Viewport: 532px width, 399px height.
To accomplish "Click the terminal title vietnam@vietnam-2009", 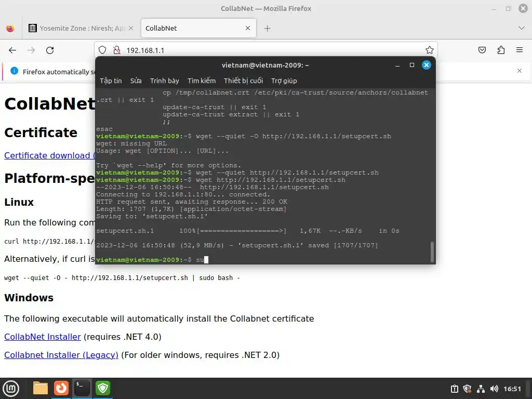I will click(265, 65).
